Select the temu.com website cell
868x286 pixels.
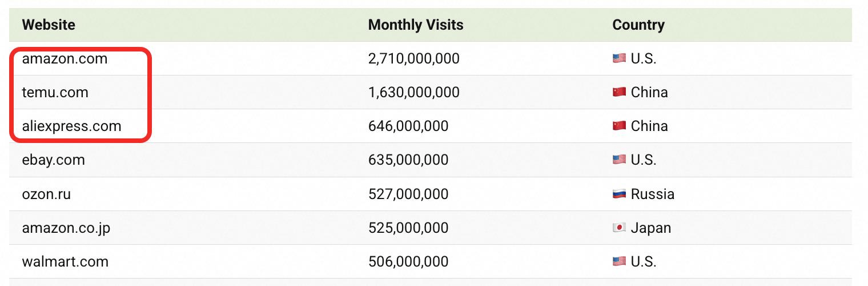tap(55, 92)
